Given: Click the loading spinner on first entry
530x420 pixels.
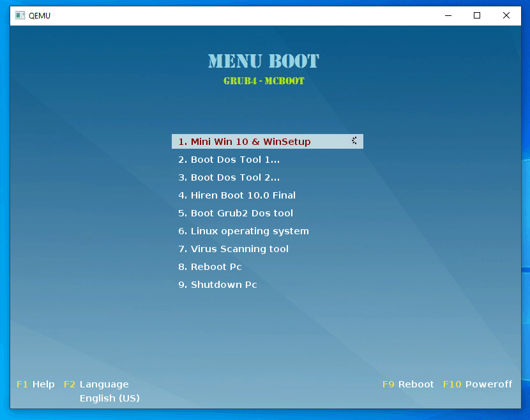Looking at the screenshot, I should tap(354, 141).
